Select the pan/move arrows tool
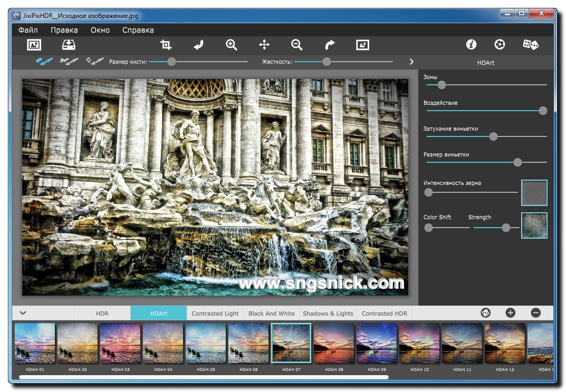The width and height of the screenshot is (566, 392). pos(264,45)
